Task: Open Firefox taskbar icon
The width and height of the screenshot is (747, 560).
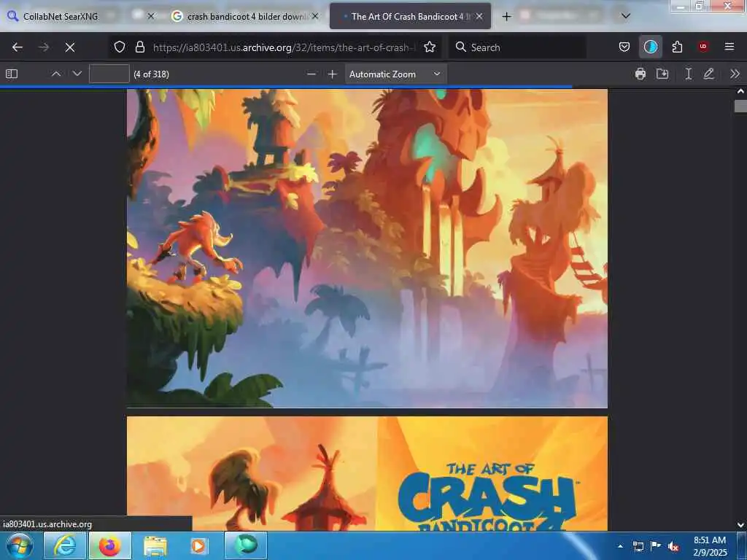Action: 109,545
